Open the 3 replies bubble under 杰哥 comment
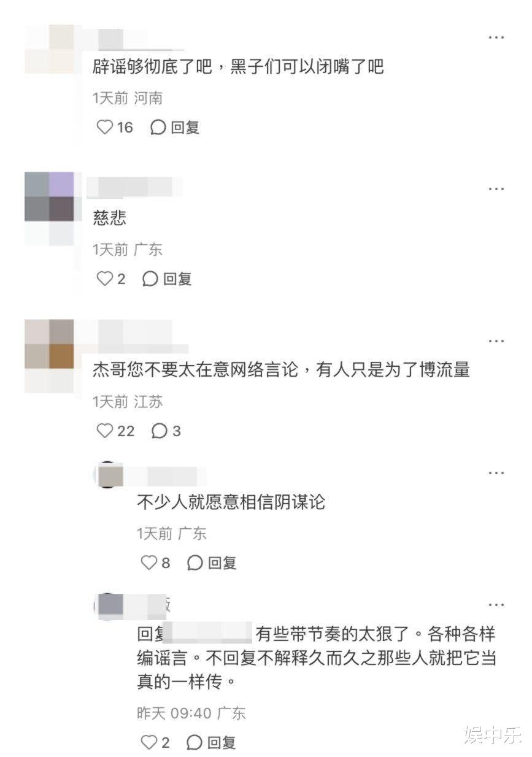The height and width of the screenshot is (757, 532). pyautogui.click(x=166, y=431)
